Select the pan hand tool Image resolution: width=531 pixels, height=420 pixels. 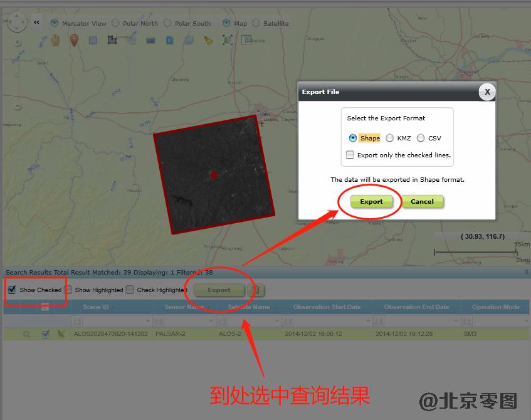coord(55,40)
